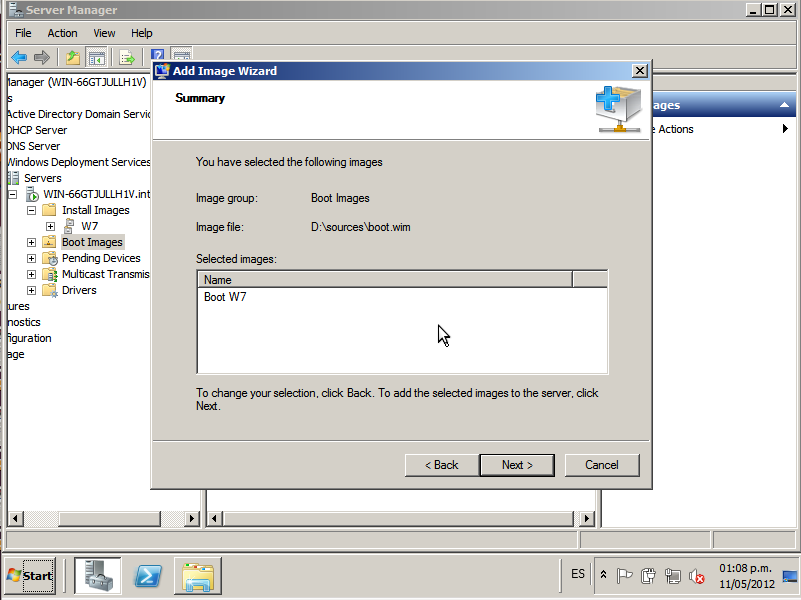Image resolution: width=801 pixels, height=600 pixels.
Task: Select DHCP Server in the tree
Action: (37, 130)
